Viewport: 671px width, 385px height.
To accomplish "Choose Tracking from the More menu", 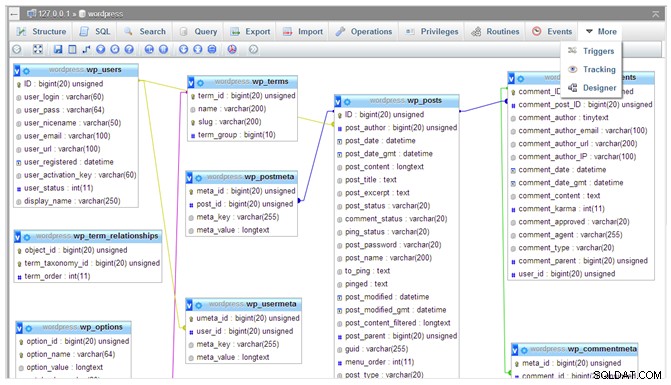I will 592,69.
